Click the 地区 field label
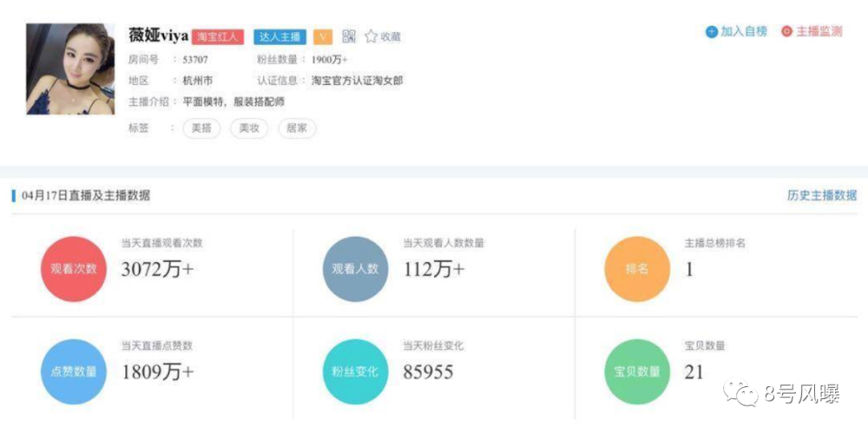This screenshot has width=868, height=432. click(138, 81)
